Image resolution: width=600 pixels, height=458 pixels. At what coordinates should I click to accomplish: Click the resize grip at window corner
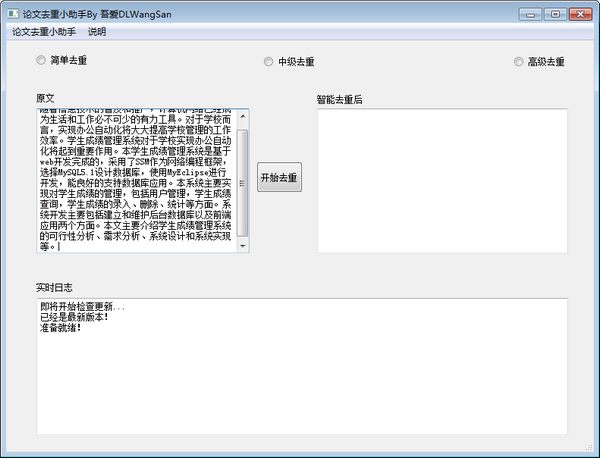pyautogui.click(x=592, y=451)
